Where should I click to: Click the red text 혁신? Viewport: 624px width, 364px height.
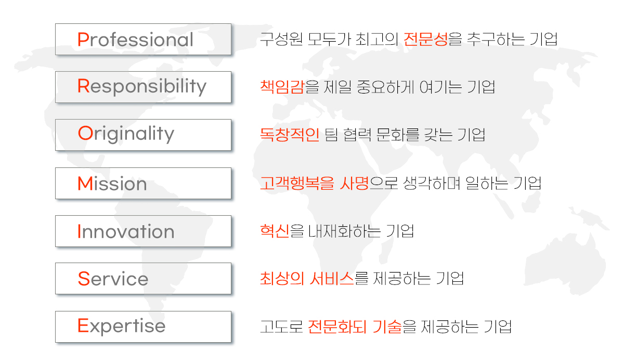click(275, 231)
